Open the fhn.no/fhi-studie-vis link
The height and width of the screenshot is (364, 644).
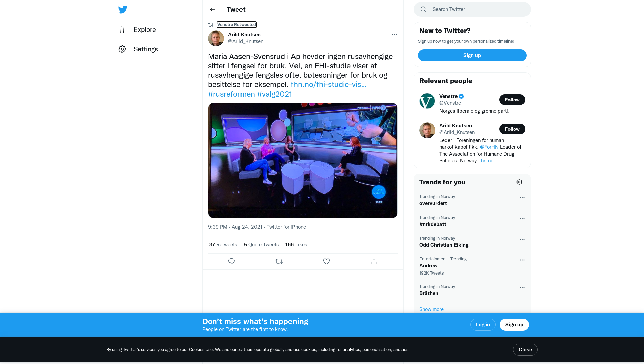328,84
